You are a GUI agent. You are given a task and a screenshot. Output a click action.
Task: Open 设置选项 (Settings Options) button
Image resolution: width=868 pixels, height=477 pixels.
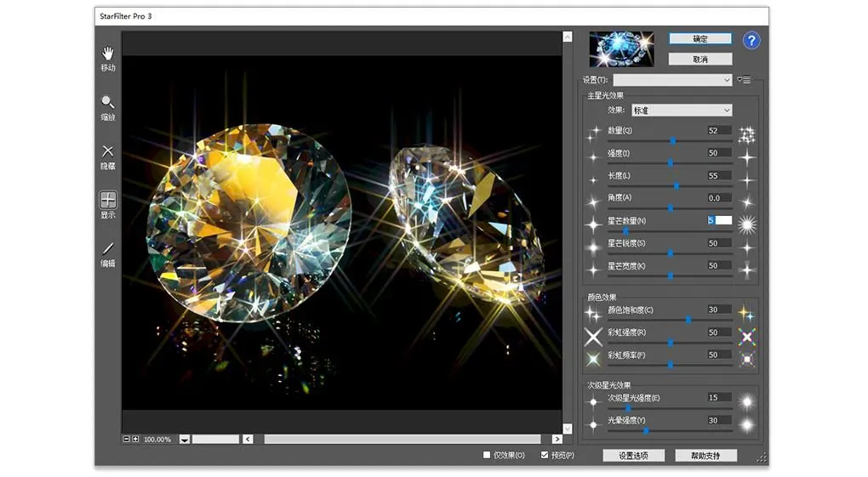coord(632,456)
